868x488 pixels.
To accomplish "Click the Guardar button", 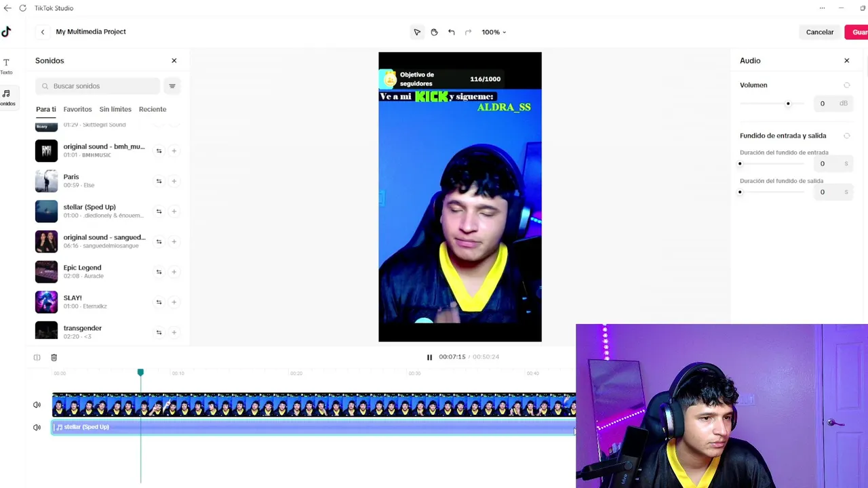I will [857, 32].
